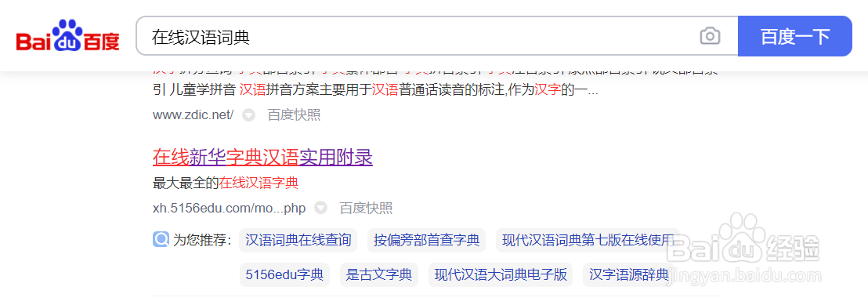
Task: Select suggestion 现代汉语词典第七版在线使用
Action: (588, 240)
